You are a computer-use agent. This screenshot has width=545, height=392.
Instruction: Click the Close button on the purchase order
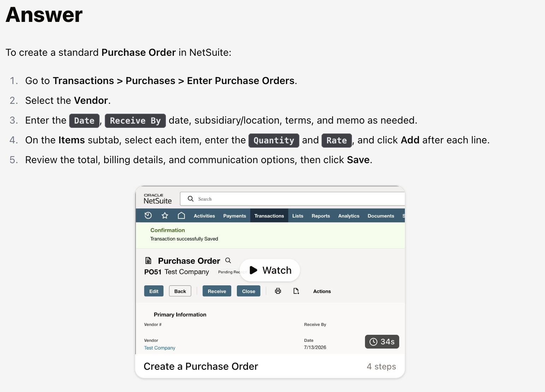click(249, 291)
